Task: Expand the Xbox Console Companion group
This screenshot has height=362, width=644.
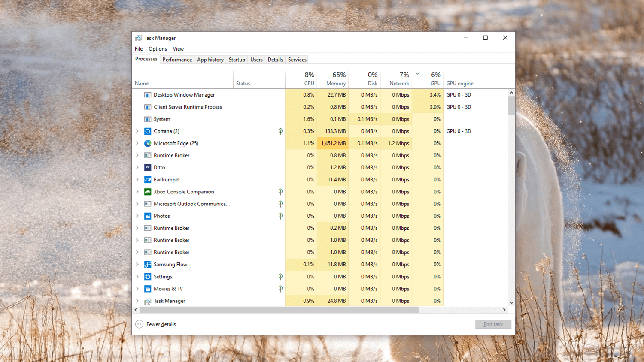Action: tap(137, 192)
